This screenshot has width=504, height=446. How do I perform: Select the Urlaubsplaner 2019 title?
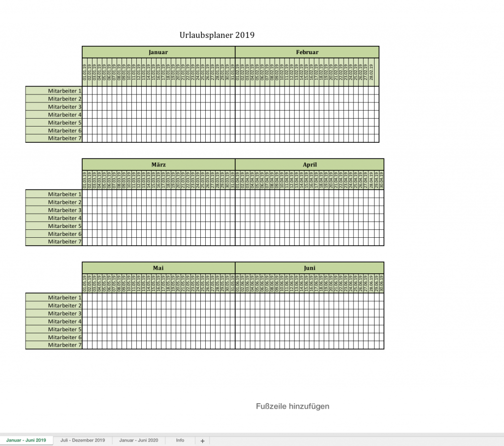(217, 35)
